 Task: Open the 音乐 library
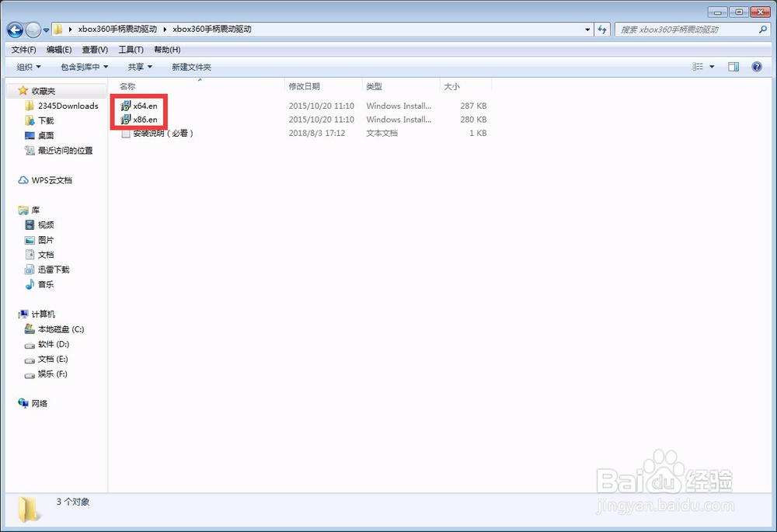coord(46,284)
